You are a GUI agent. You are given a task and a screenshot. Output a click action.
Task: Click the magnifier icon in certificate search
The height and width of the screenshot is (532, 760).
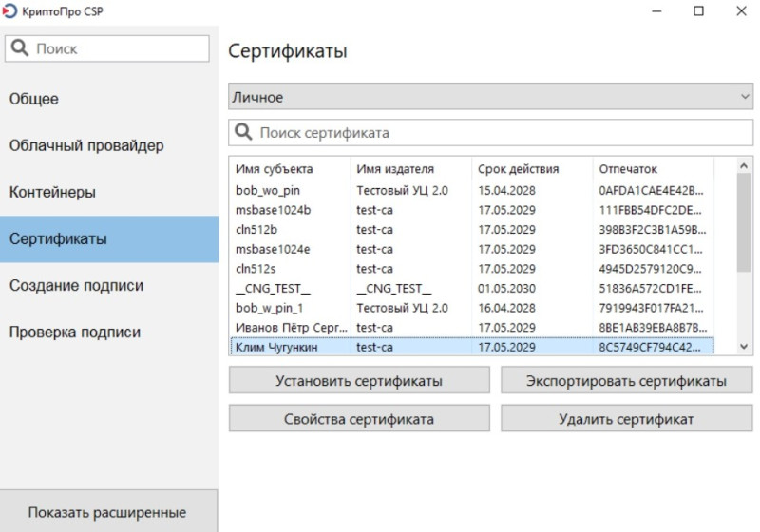[243, 132]
